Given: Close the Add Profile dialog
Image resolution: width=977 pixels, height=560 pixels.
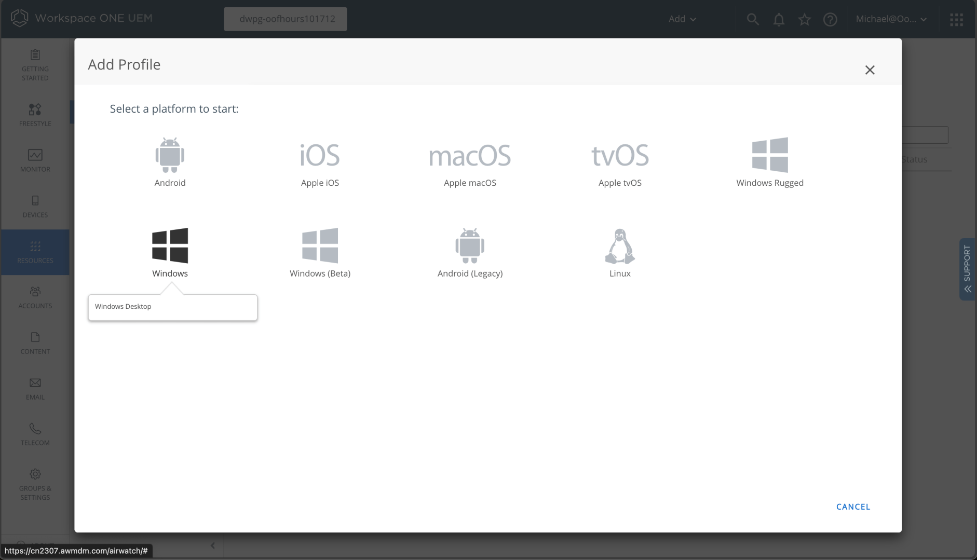Looking at the screenshot, I should pos(870,70).
